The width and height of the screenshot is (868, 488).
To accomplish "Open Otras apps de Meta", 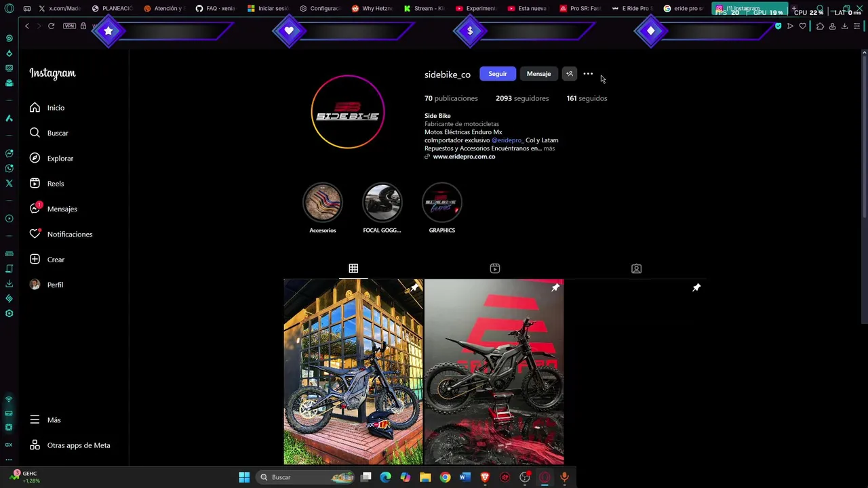I will [x=69, y=445].
